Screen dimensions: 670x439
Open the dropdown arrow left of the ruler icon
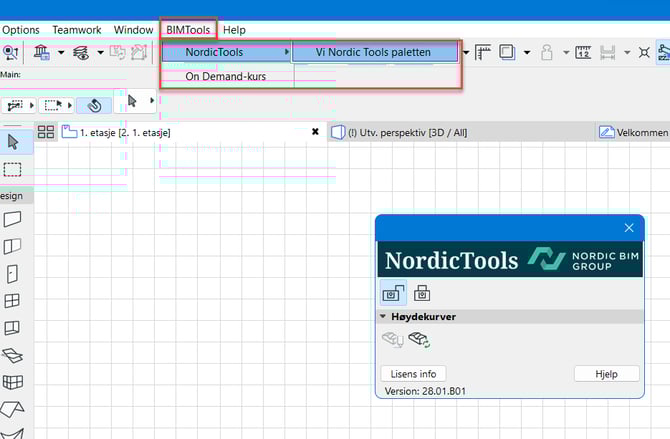point(466,53)
